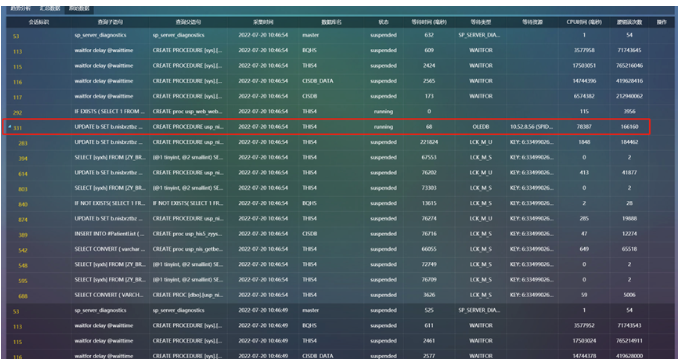Click wait time value 76202

[x=428, y=173]
